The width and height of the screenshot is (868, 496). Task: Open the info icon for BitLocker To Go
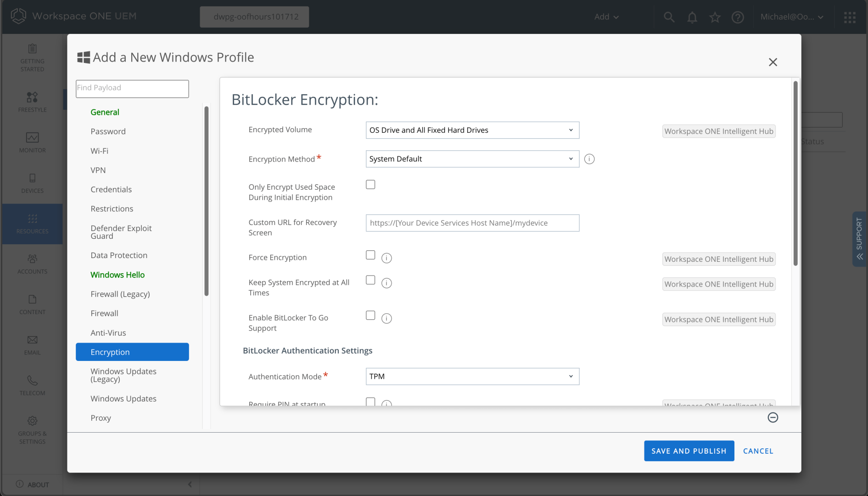pos(386,318)
